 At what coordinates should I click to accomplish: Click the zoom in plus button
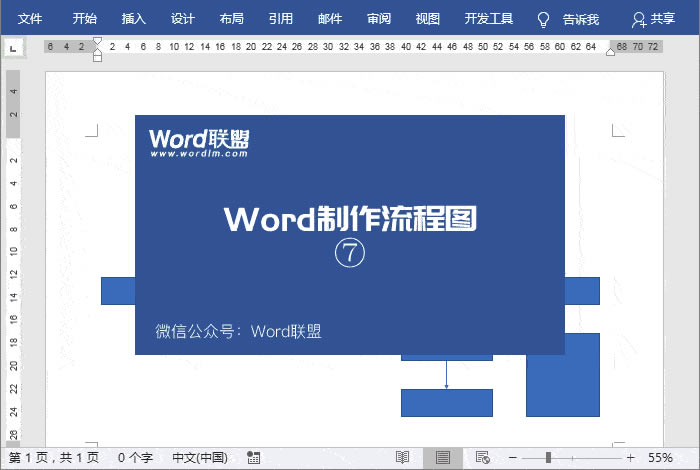pyautogui.click(x=631, y=457)
